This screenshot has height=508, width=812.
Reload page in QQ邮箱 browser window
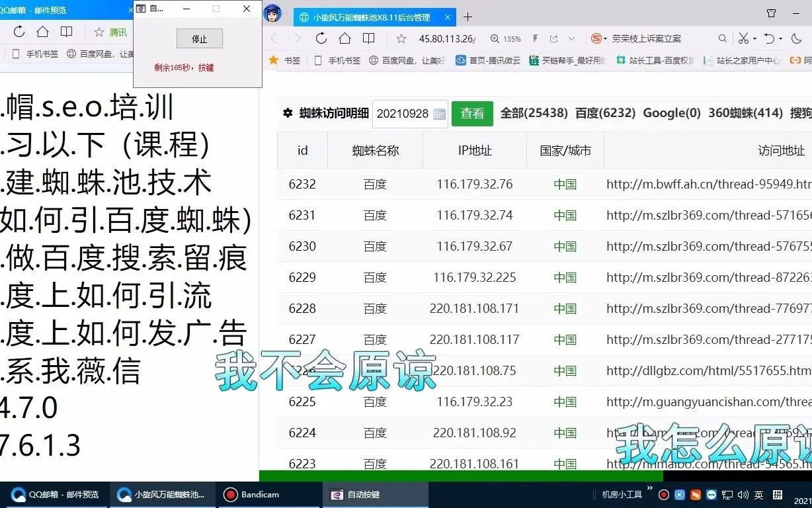click(x=19, y=32)
